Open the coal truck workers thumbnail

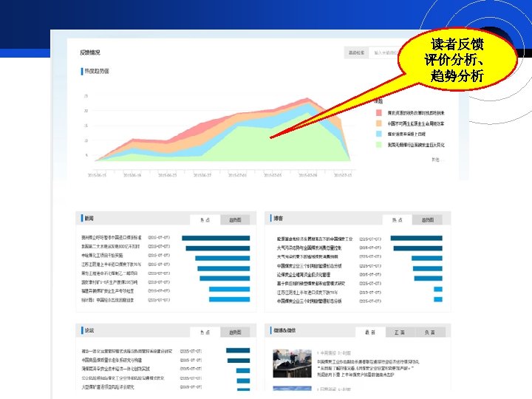pyautogui.click(x=292, y=364)
